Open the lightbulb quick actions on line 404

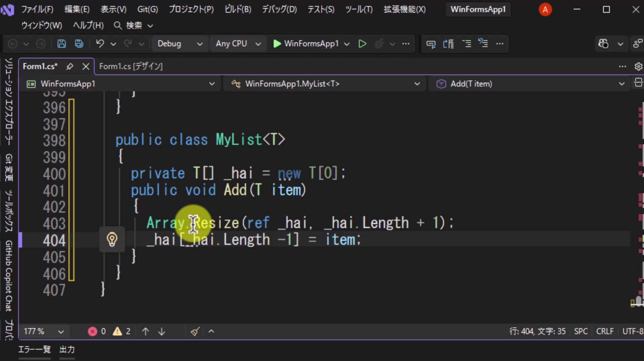[x=112, y=240]
